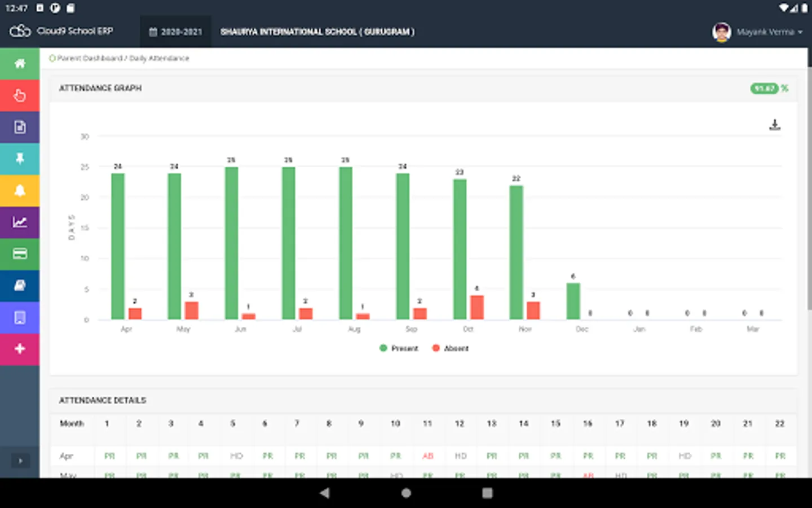Click the ATTENDANCE GRAPH heading

(100, 88)
